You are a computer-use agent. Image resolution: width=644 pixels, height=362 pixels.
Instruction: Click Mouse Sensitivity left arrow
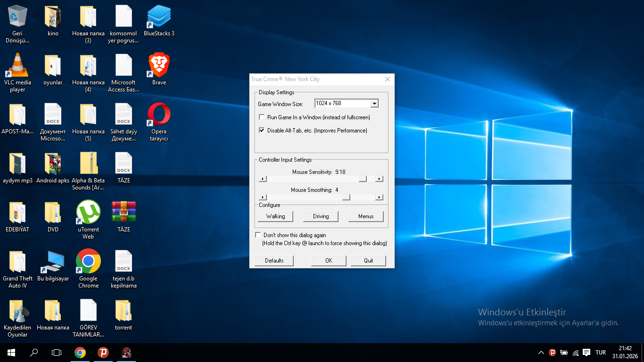[x=263, y=179]
